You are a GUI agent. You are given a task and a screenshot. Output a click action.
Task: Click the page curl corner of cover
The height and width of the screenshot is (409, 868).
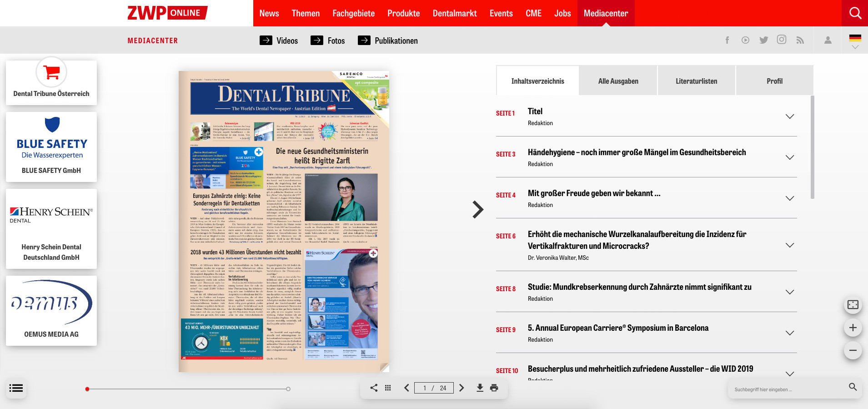[385, 368]
